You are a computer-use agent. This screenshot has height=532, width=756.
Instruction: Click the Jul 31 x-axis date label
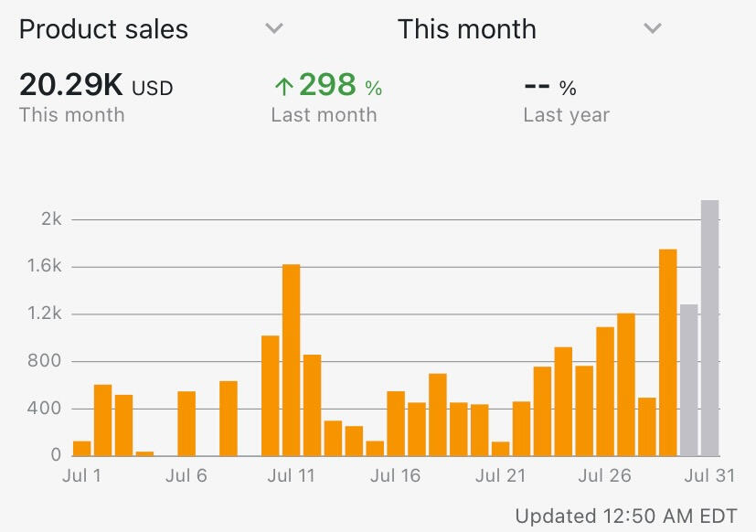(x=709, y=475)
